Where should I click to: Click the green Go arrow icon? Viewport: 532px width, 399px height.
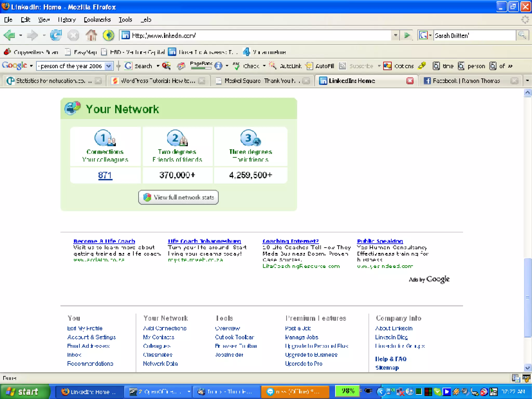(407, 35)
